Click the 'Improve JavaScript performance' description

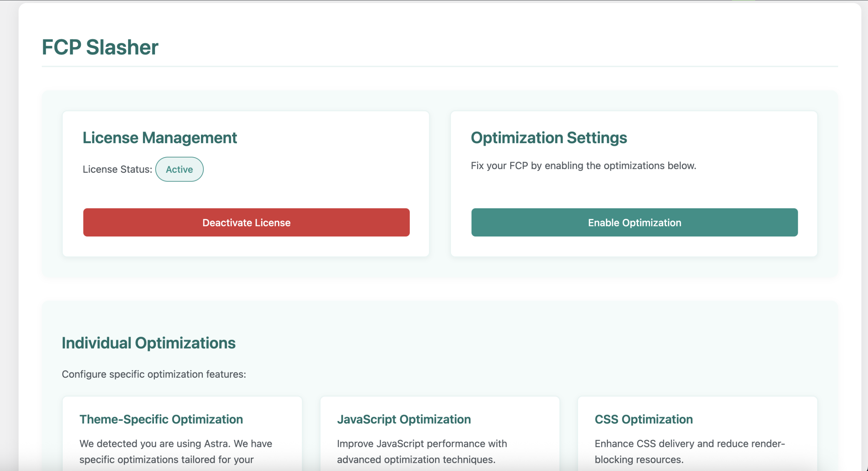point(422,451)
